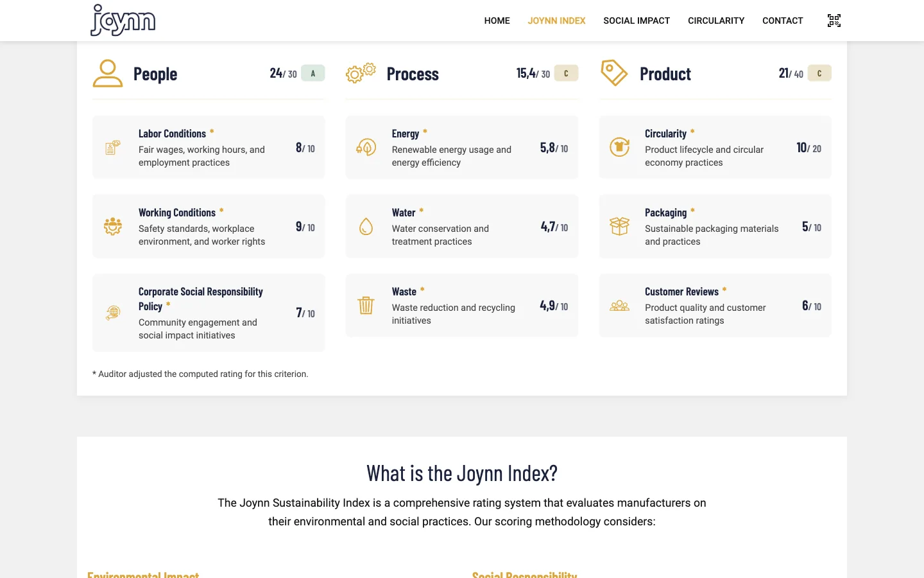The image size is (924, 578).
Task: Click the Process heading
Action: [413, 74]
